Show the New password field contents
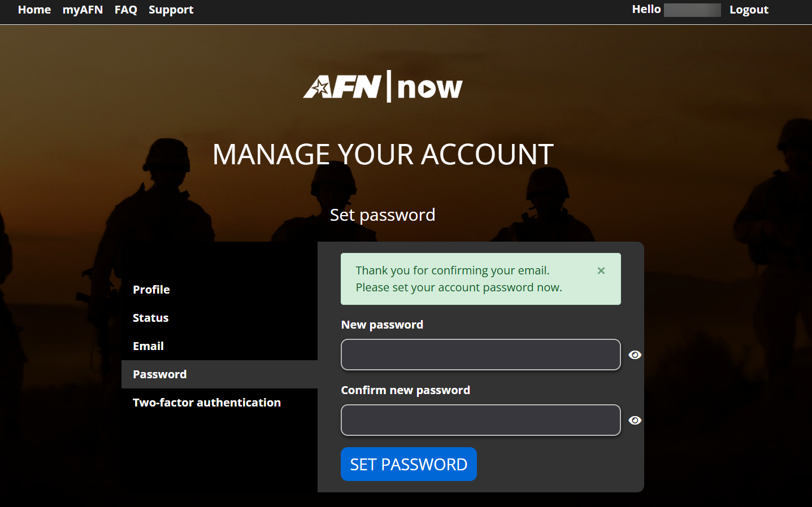The width and height of the screenshot is (812, 507). 635,355
